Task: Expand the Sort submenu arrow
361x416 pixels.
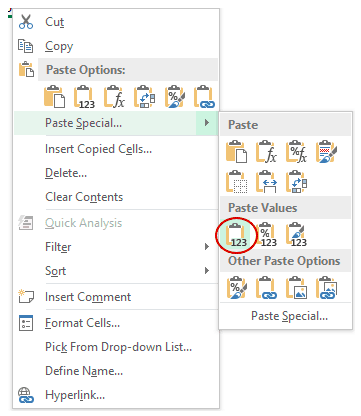Action: [207, 270]
